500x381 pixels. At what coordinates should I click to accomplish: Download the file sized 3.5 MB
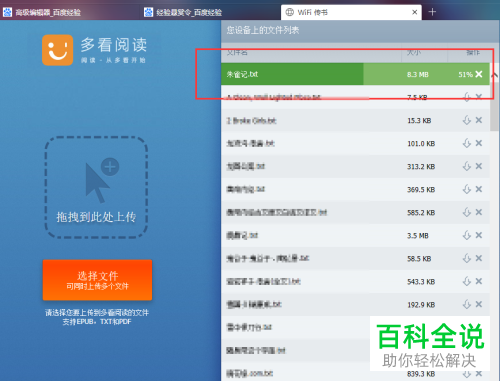[x=467, y=235]
